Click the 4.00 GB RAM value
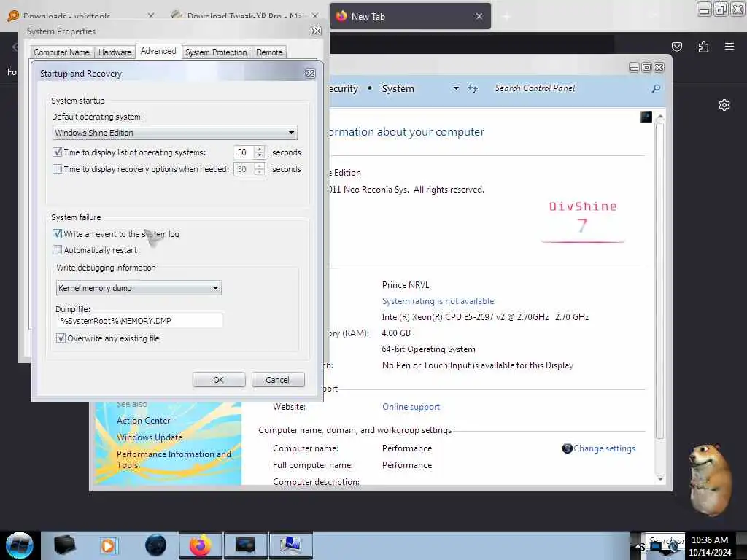The height and width of the screenshot is (560, 747). click(x=396, y=332)
